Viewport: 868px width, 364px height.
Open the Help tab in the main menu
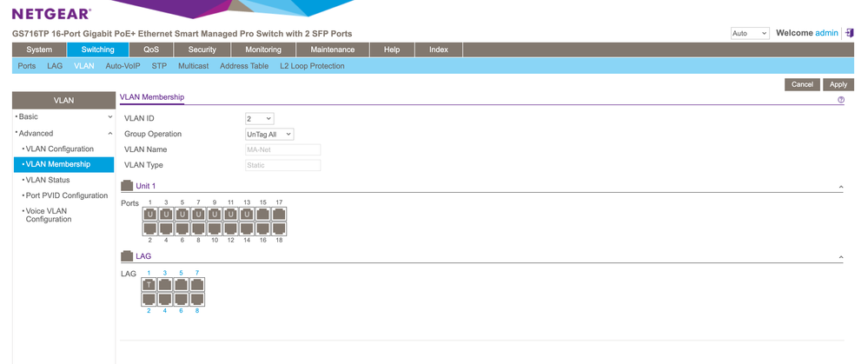[x=392, y=50]
